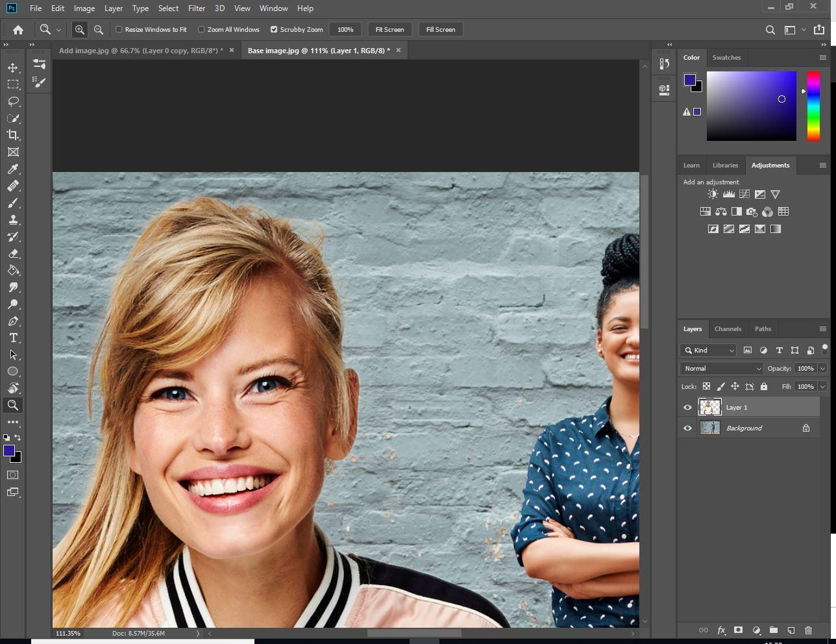
Task: Select the Move tool
Action: (13, 68)
